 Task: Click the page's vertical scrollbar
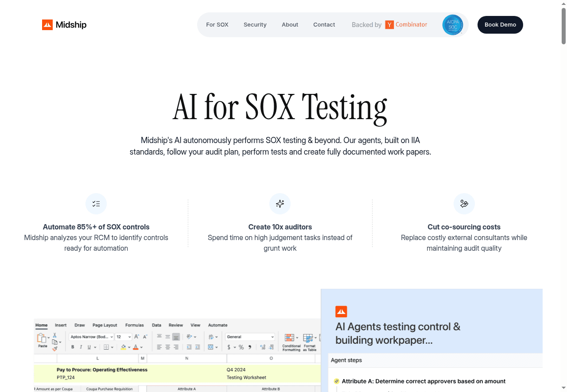click(x=563, y=27)
